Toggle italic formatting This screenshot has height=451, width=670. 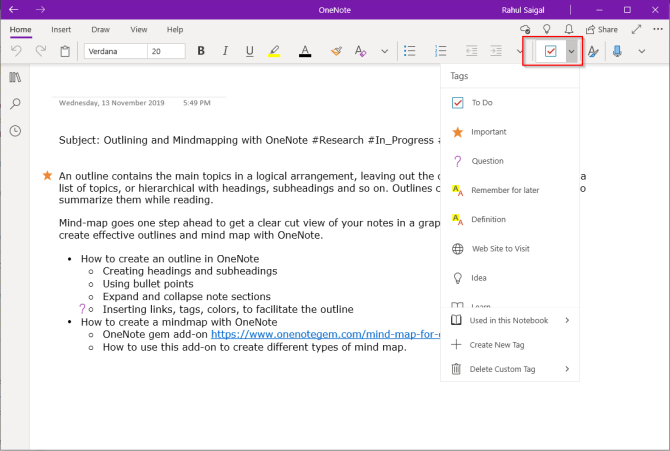click(x=225, y=51)
